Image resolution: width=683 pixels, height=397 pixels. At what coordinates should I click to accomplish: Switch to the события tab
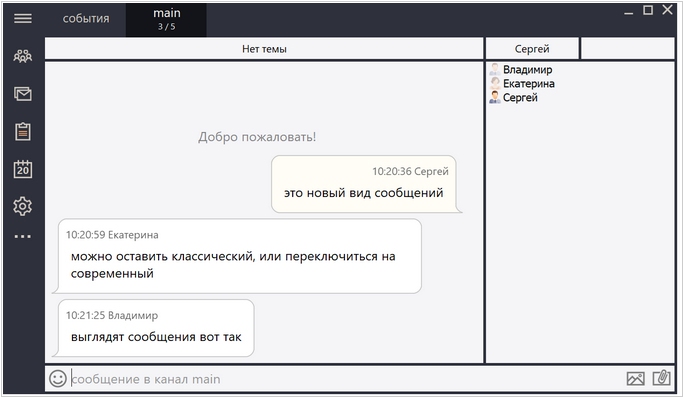point(86,18)
